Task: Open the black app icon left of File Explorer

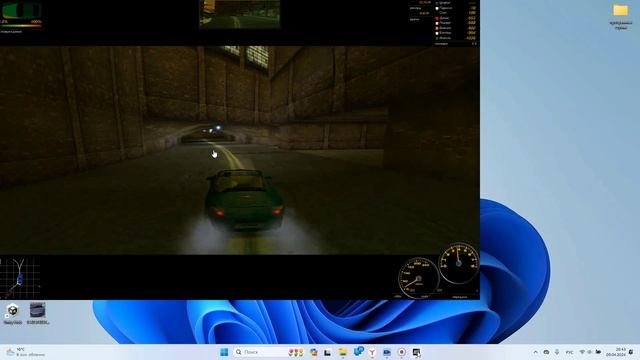Action: pos(327,353)
